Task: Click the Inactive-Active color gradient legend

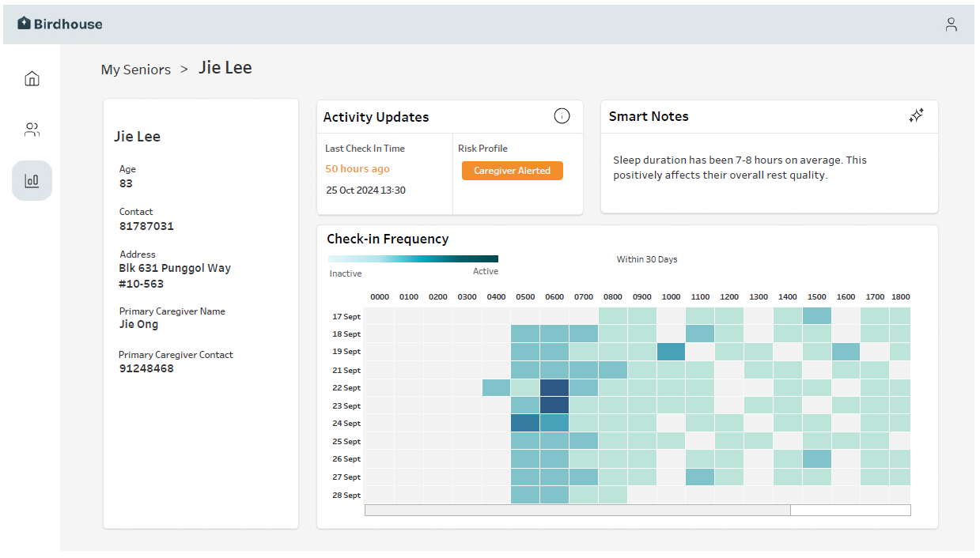Action: point(413,258)
